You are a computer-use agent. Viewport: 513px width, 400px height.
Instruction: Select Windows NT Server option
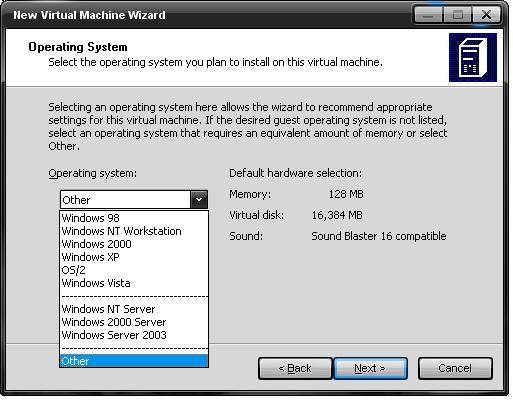134,309
